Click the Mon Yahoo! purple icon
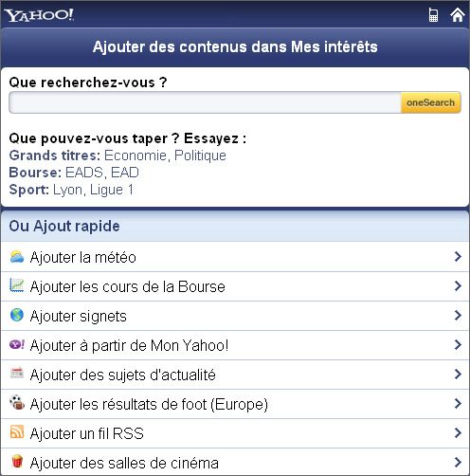This screenshot has height=476, width=470. point(17,344)
